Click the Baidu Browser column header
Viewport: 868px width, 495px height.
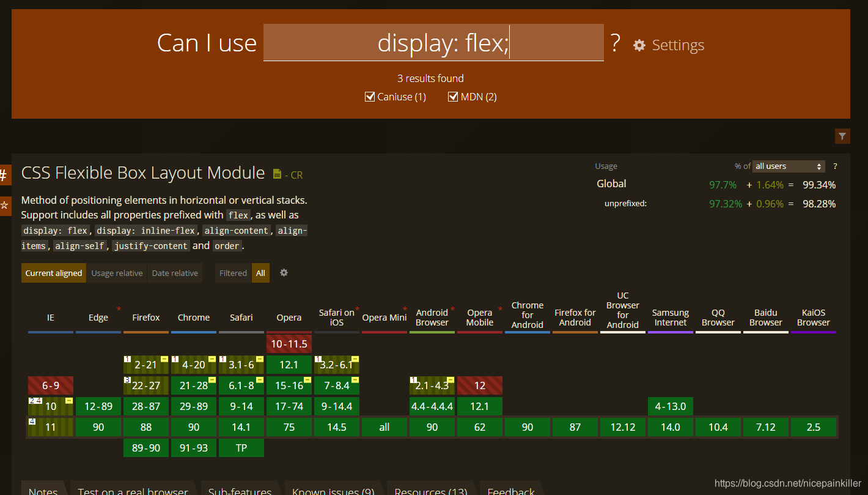pos(766,318)
